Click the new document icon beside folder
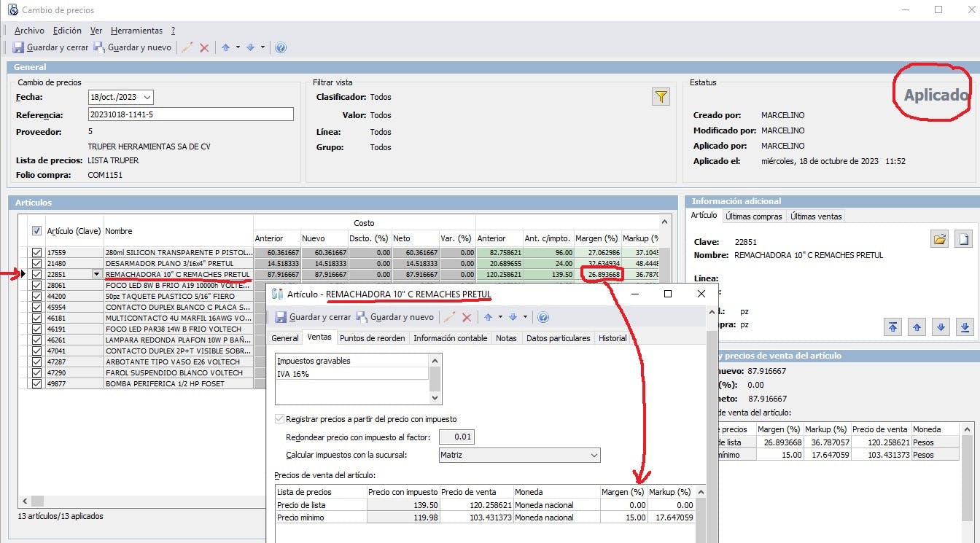The image size is (980, 543). coord(964,239)
